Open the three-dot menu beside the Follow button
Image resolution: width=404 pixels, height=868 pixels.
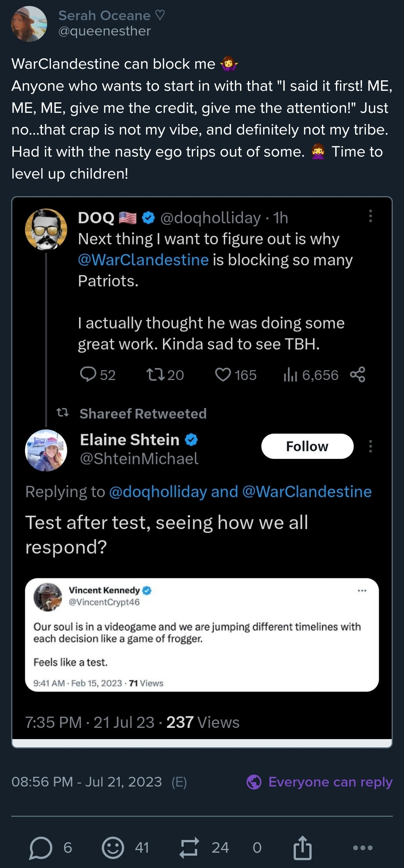pyautogui.click(x=370, y=446)
